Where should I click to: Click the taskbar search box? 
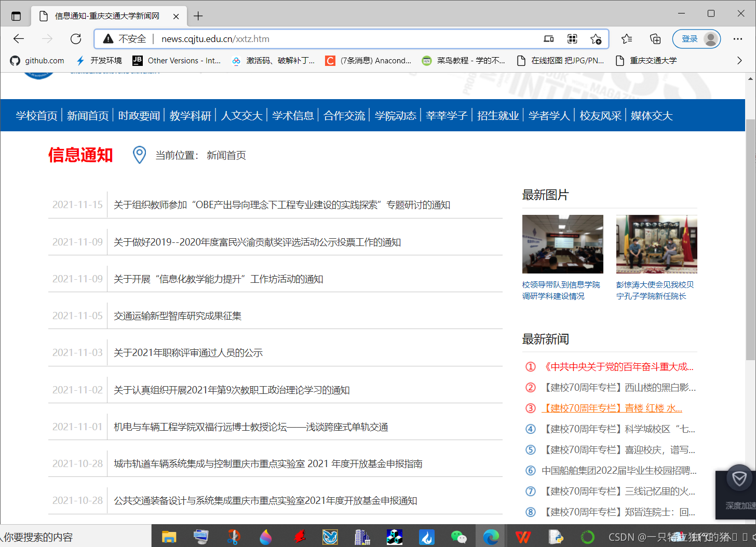coord(76,537)
